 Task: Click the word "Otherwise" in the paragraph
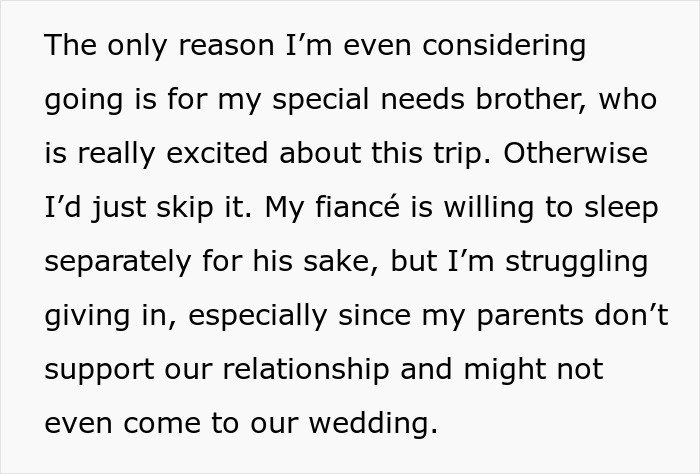(x=574, y=155)
